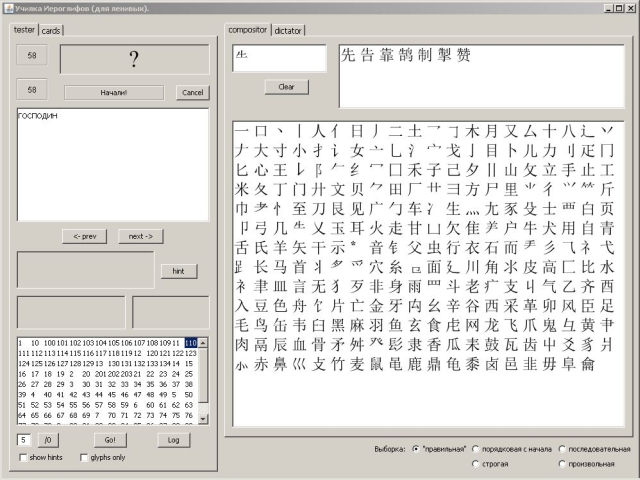Select the 龟 radical in the grid
The image size is (640, 480).
[x=453, y=364]
